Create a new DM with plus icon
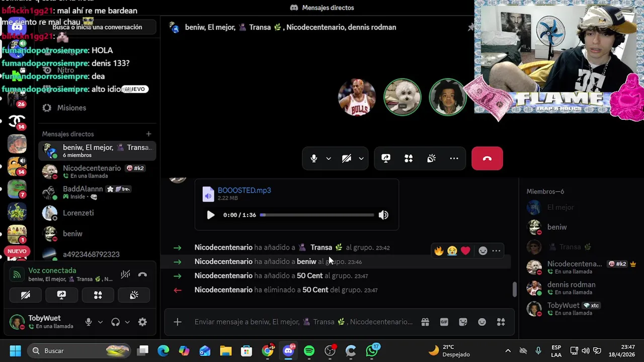The image size is (644, 362). [x=148, y=134]
